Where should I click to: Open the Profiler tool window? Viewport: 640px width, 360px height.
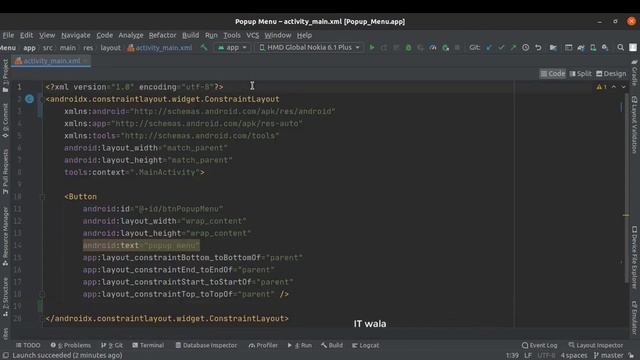point(263,345)
